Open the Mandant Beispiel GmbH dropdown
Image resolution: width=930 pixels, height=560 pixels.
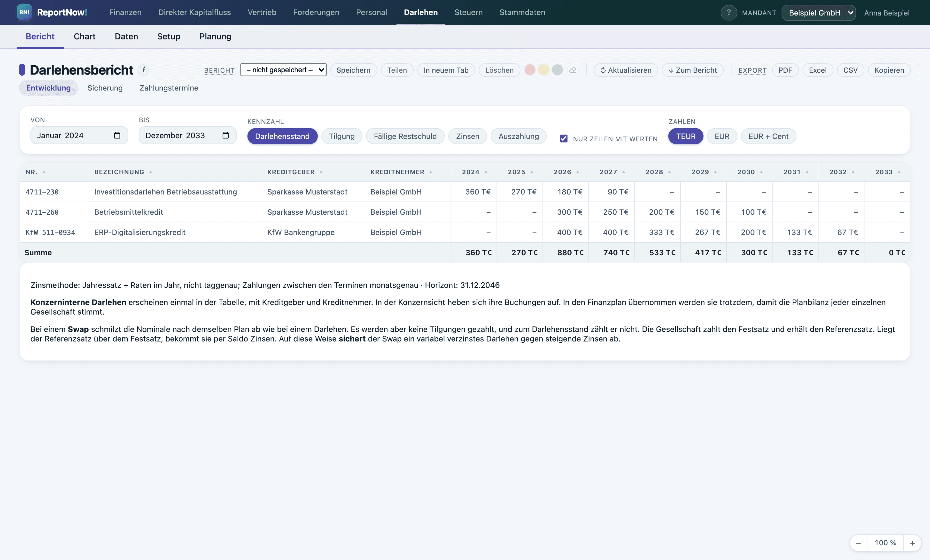click(x=818, y=13)
